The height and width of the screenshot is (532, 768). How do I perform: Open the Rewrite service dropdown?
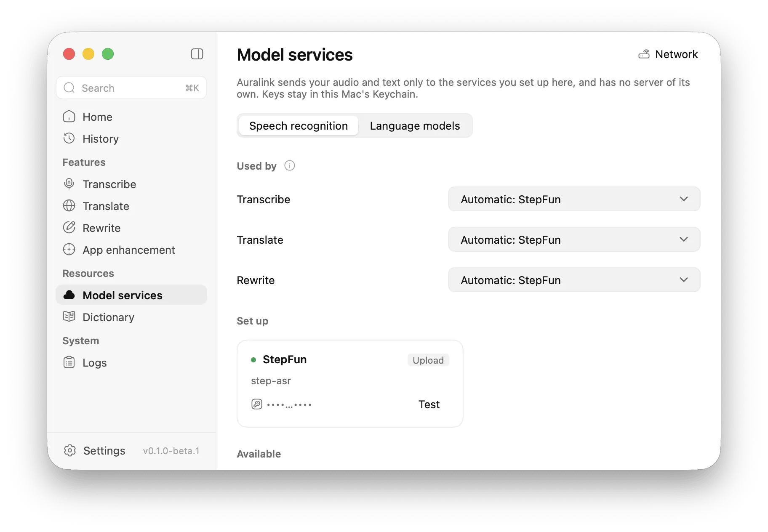(x=574, y=280)
